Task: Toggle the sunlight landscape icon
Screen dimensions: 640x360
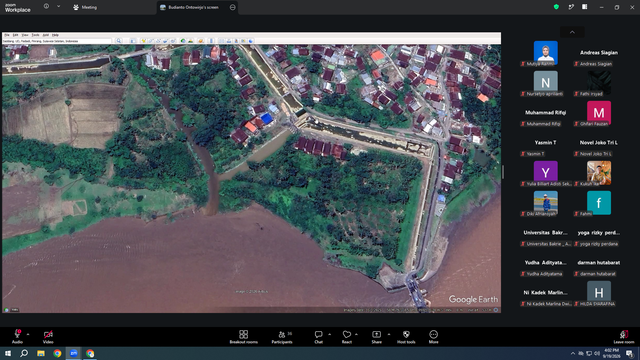Action: click(190, 41)
